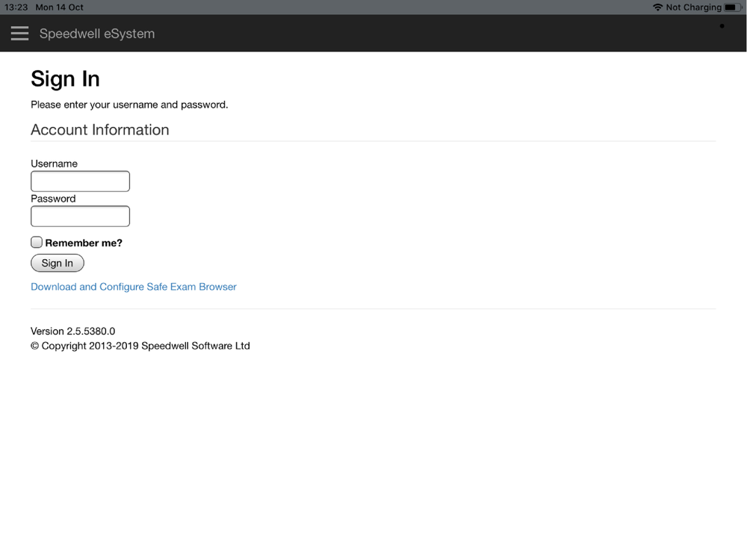The image size is (747, 560).
Task: Click the Password label
Action: pos(53,199)
